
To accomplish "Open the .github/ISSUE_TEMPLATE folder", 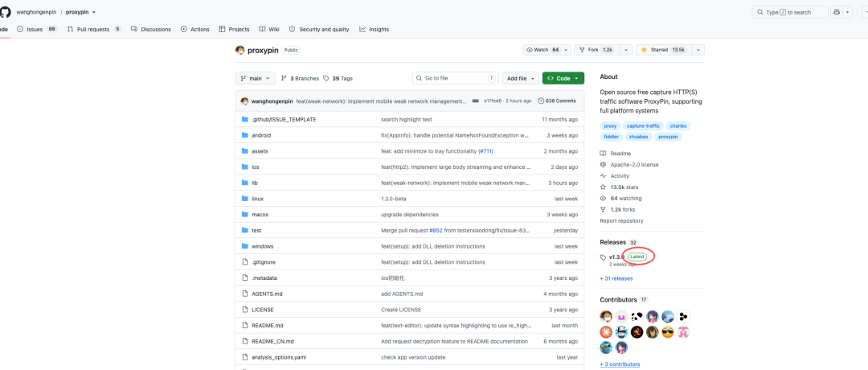I will [x=284, y=119].
